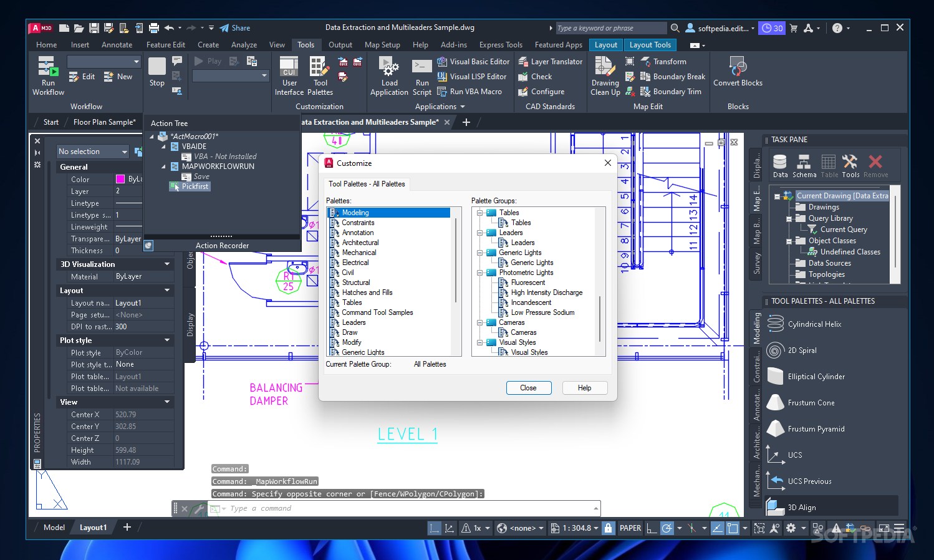
Task: Switch to the Model tab
Action: [x=54, y=528]
